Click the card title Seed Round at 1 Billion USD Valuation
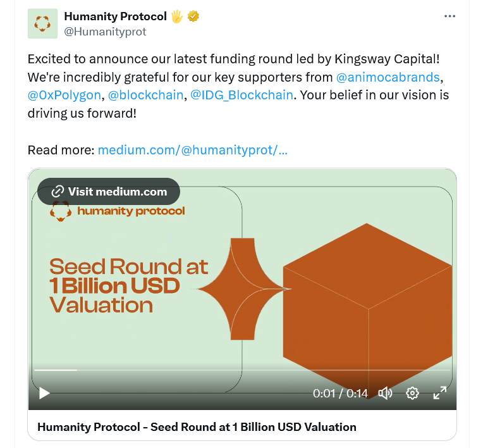This screenshot has width=483, height=448. pos(197,427)
